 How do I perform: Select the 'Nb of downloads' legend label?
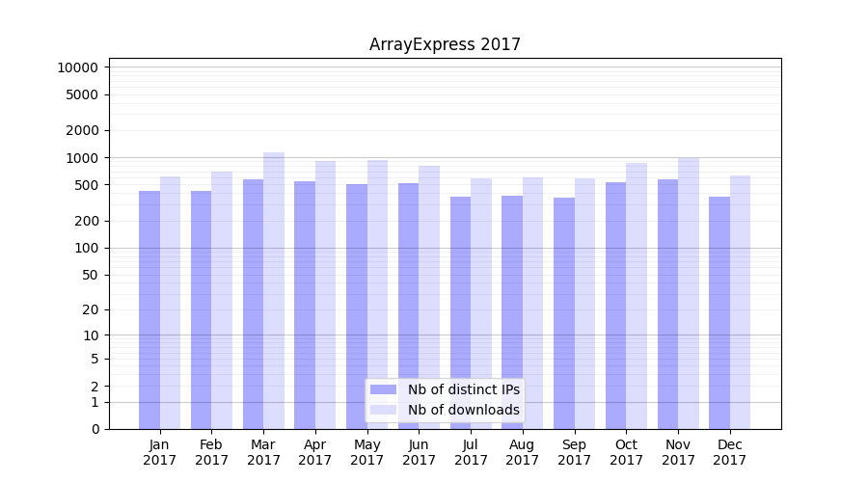click(x=463, y=410)
